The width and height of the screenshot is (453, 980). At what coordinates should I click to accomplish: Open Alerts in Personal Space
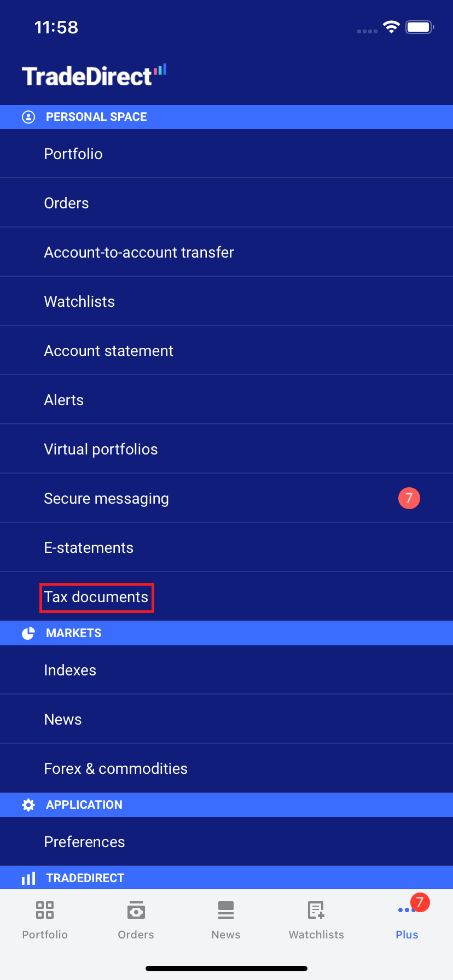[64, 400]
